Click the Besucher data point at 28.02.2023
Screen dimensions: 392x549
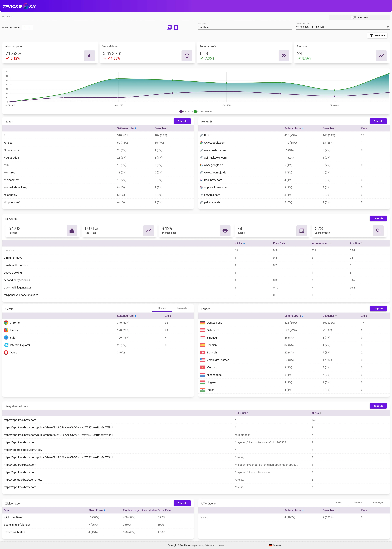(x=226, y=92)
